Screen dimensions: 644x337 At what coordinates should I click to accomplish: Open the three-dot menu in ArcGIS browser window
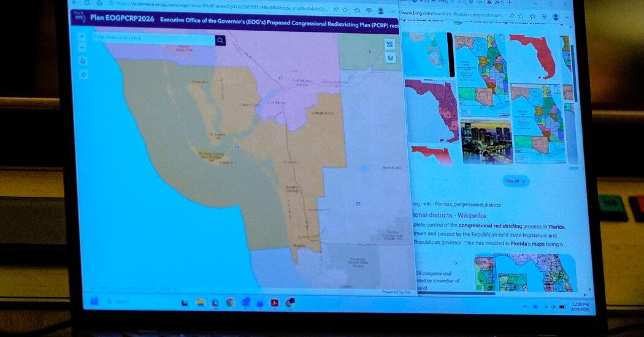coord(393,11)
